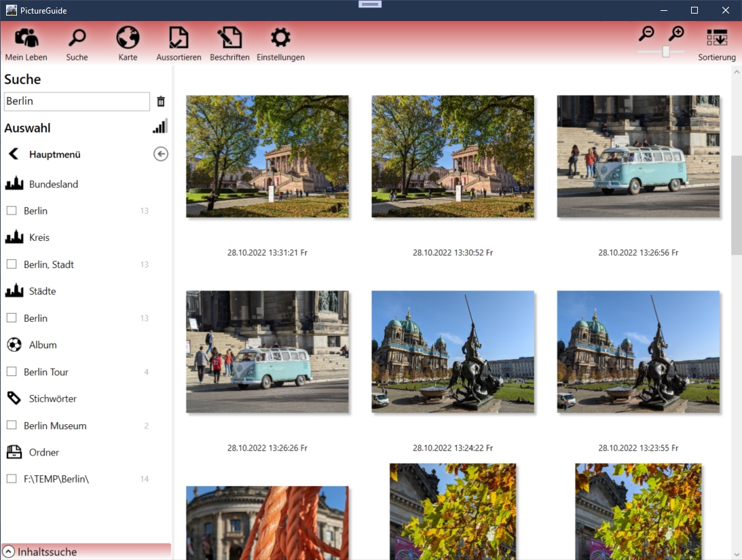Open VW bus photo from 13:26:26
742x560 pixels.
point(267,352)
